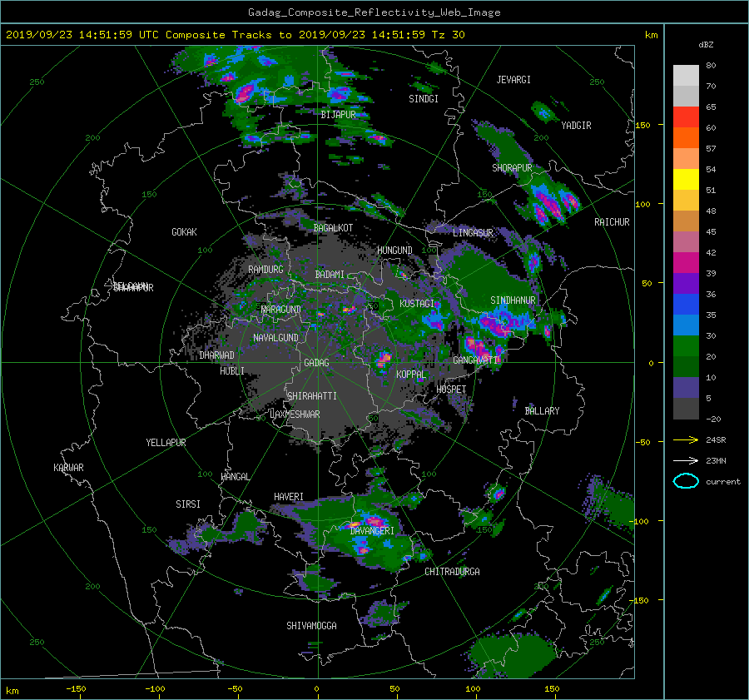This screenshot has height=700, width=749.
Task: Click the CHITRADURGA city label
Action: pos(452,572)
